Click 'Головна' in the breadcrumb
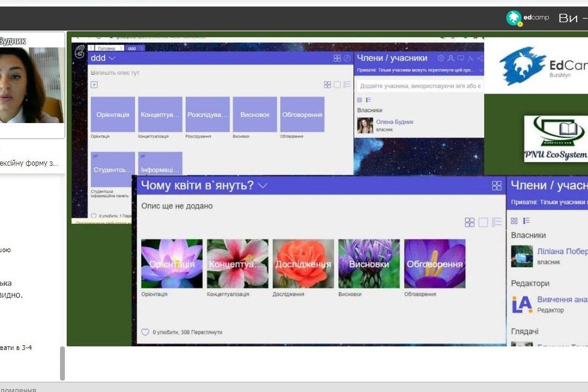This screenshot has width=588, height=392. (x=107, y=48)
